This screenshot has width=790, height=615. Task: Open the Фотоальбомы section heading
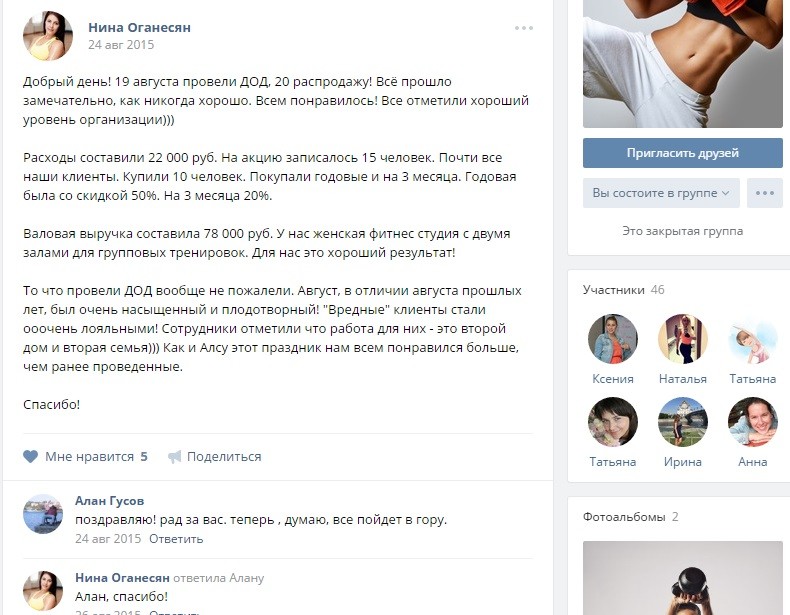click(x=624, y=517)
